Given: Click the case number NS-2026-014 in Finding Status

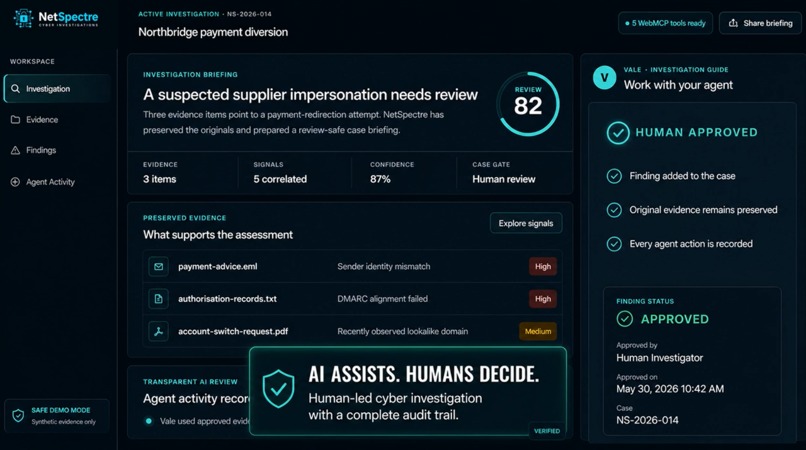Looking at the screenshot, I should pyautogui.click(x=647, y=420).
